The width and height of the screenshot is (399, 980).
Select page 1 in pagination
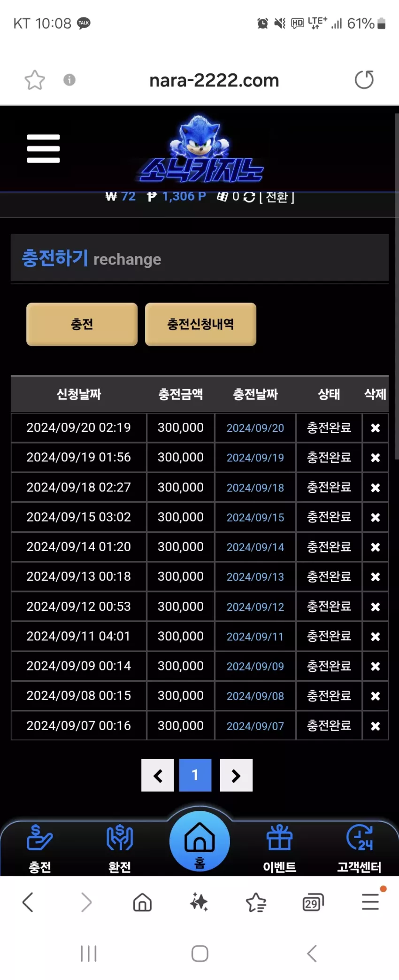[x=195, y=775]
